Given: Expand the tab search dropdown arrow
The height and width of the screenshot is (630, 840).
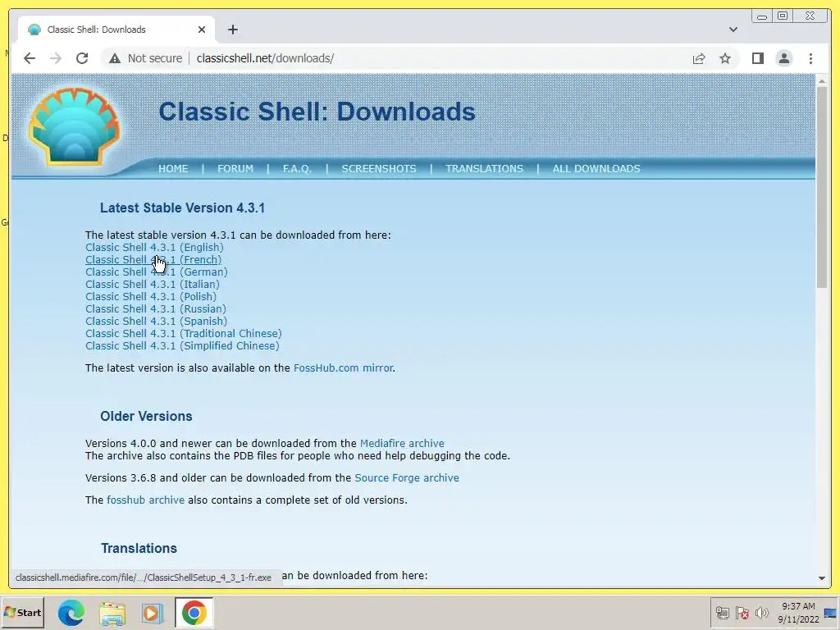Looking at the screenshot, I should click(x=733, y=30).
